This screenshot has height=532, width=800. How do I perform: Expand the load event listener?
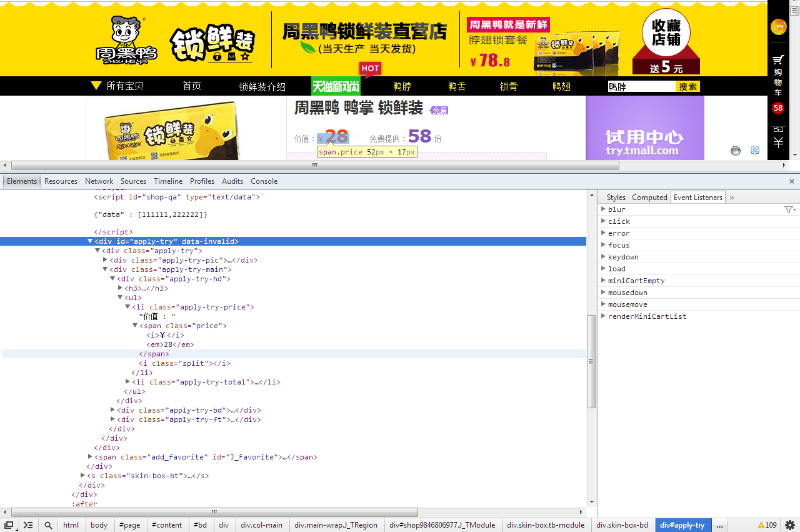coord(603,269)
